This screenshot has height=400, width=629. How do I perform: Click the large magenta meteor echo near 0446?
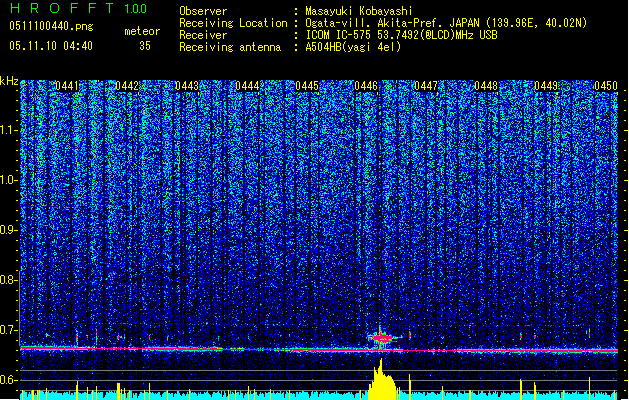point(382,338)
